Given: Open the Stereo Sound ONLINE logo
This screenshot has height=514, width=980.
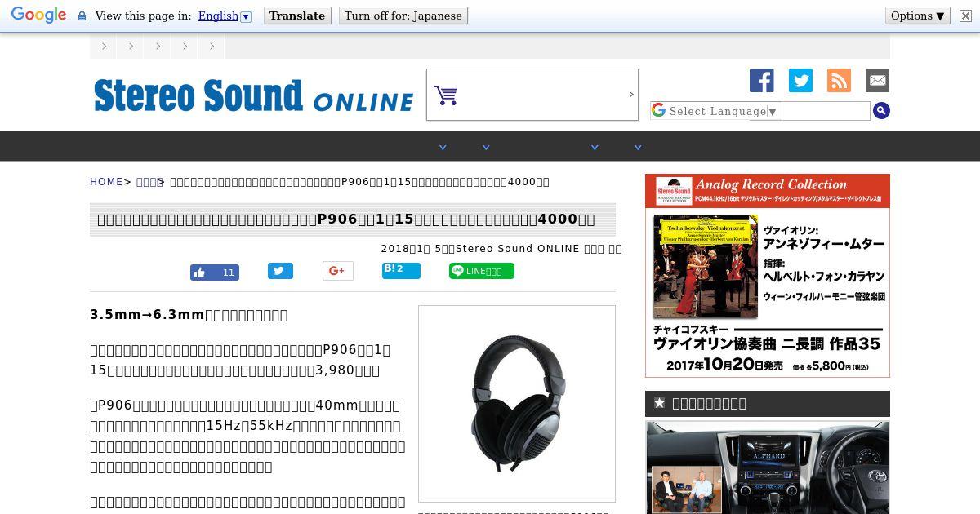Looking at the screenshot, I should (x=254, y=95).
